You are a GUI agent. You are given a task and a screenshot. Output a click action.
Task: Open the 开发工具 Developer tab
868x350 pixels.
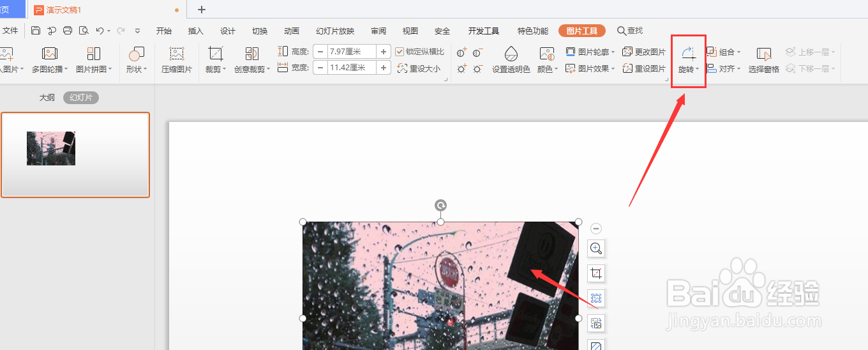point(484,31)
